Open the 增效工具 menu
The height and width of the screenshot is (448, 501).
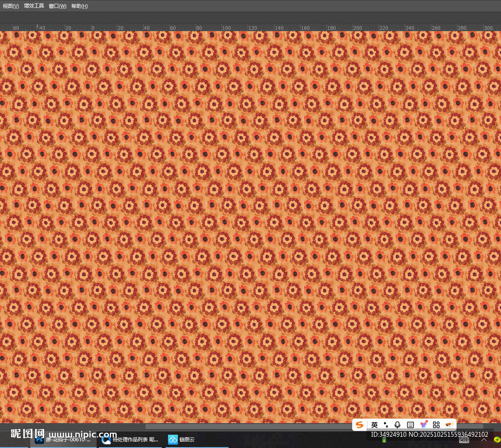coord(34,6)
